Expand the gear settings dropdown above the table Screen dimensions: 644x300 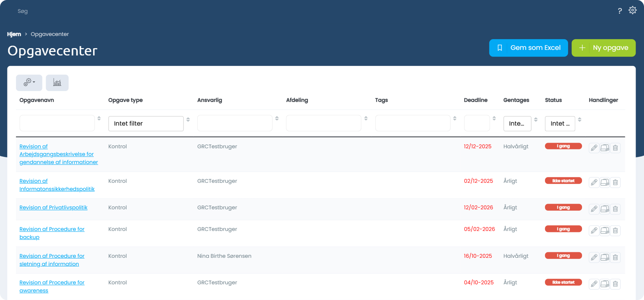(x=29, y=83)
